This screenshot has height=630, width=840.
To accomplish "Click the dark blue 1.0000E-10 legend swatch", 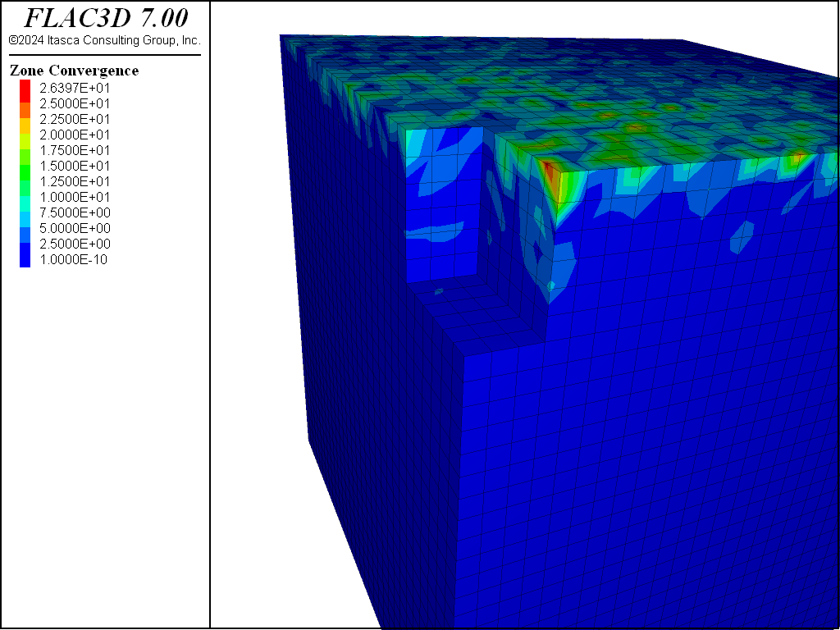I will pos(25,256).
